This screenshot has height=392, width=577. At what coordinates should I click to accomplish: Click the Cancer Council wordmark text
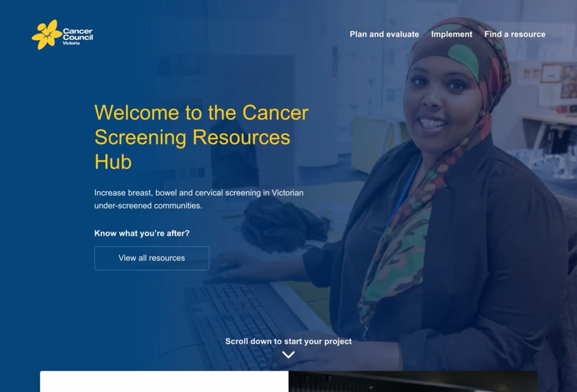coord(77,34)
